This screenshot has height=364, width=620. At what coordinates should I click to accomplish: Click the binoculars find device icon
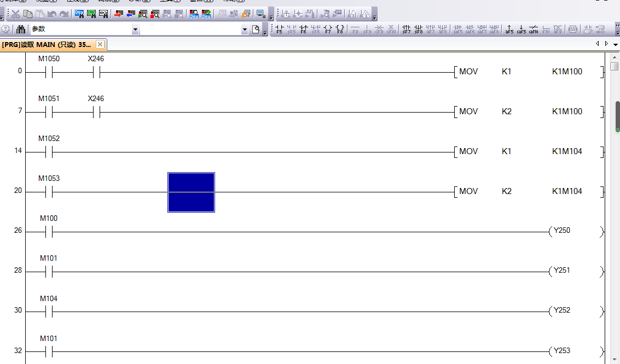click(21, 30)
